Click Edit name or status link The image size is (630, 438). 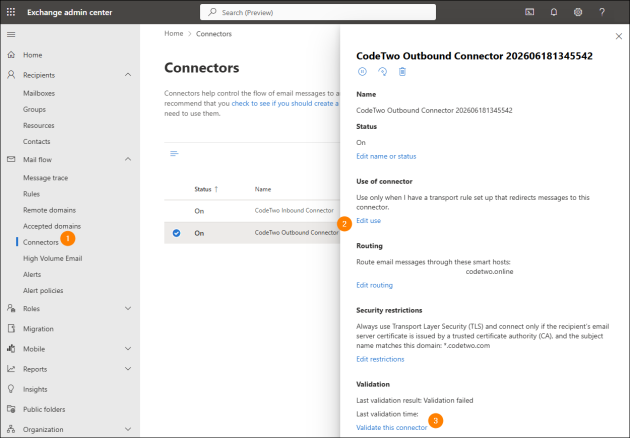pyautogui.click(x=386, y=156)
